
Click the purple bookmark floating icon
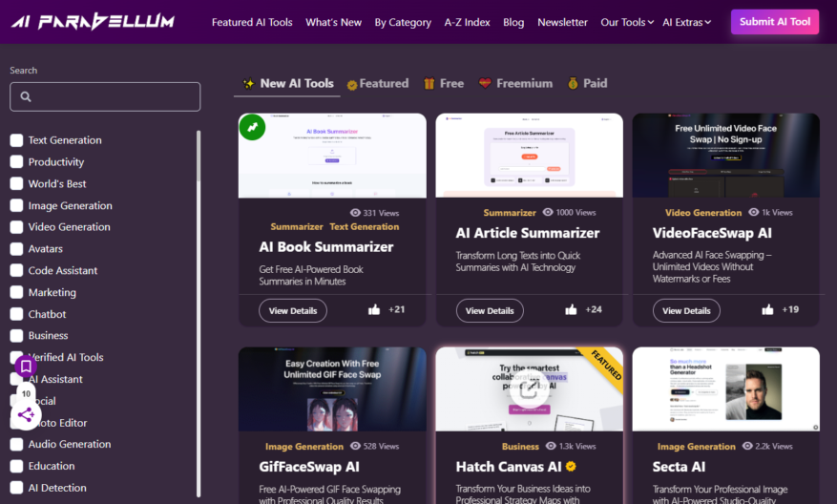(26, 367)
